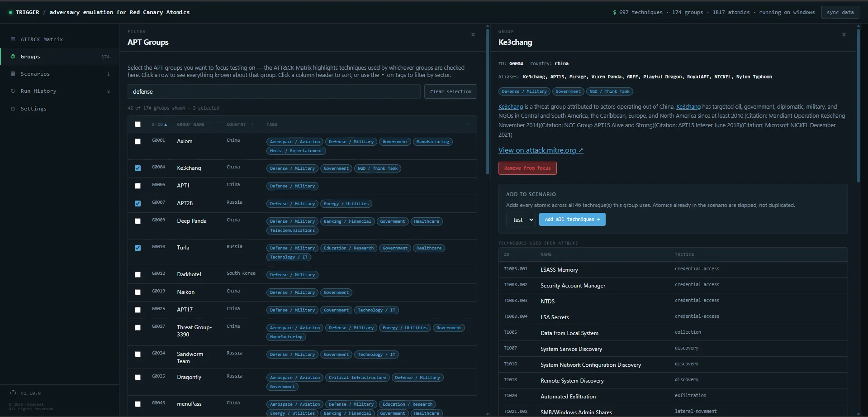Uncheck the APT28 group checkbox

click(x=138, y=203)
